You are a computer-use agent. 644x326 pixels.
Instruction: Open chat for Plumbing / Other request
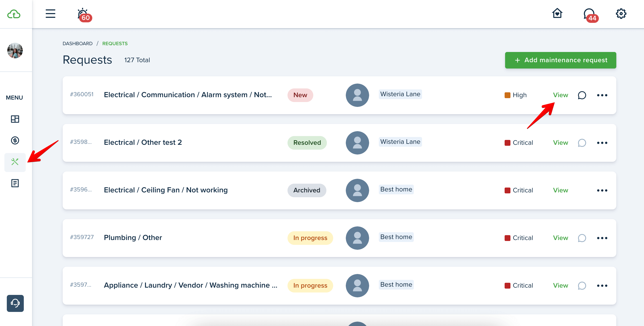click(x=582, y=238)
